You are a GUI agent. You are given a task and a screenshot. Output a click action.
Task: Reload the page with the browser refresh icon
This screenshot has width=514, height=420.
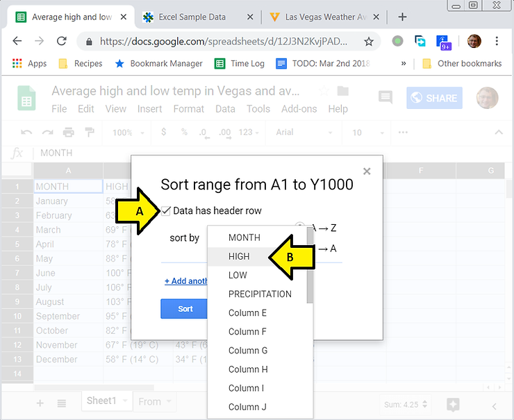61,42
